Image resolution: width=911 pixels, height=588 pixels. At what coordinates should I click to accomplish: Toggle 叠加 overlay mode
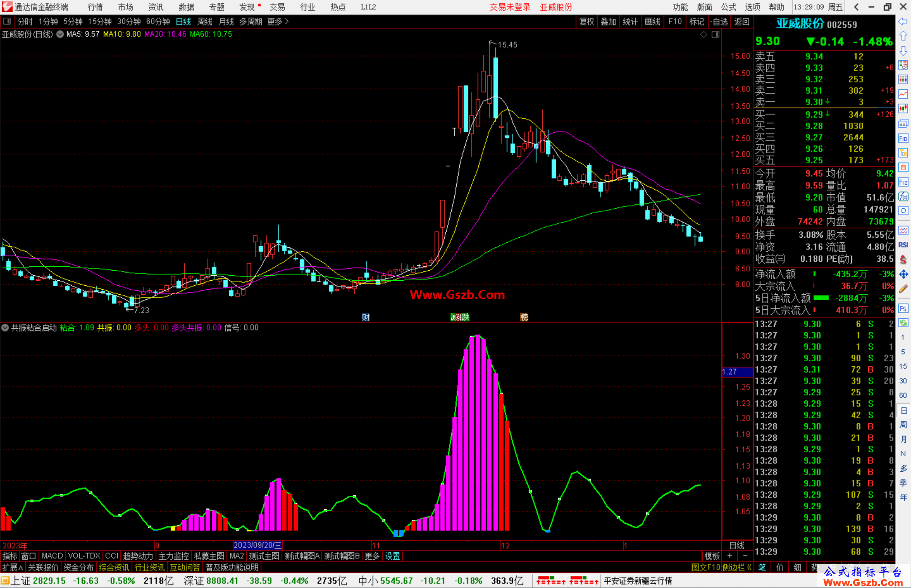(x=608, y=21)
